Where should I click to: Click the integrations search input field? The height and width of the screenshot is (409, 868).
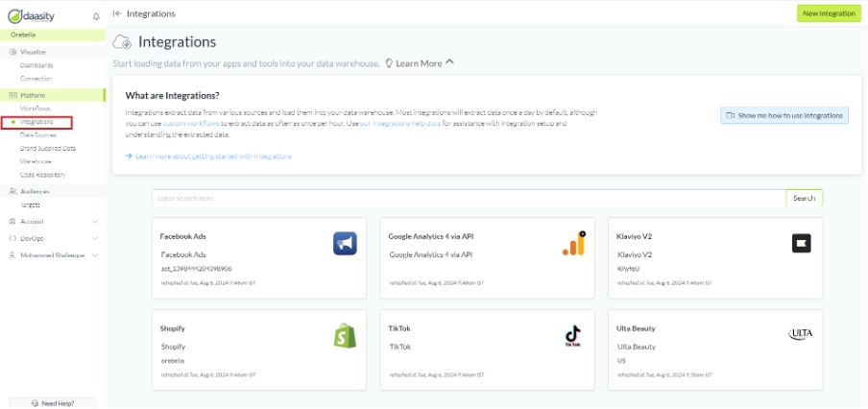tap(468, 198)
